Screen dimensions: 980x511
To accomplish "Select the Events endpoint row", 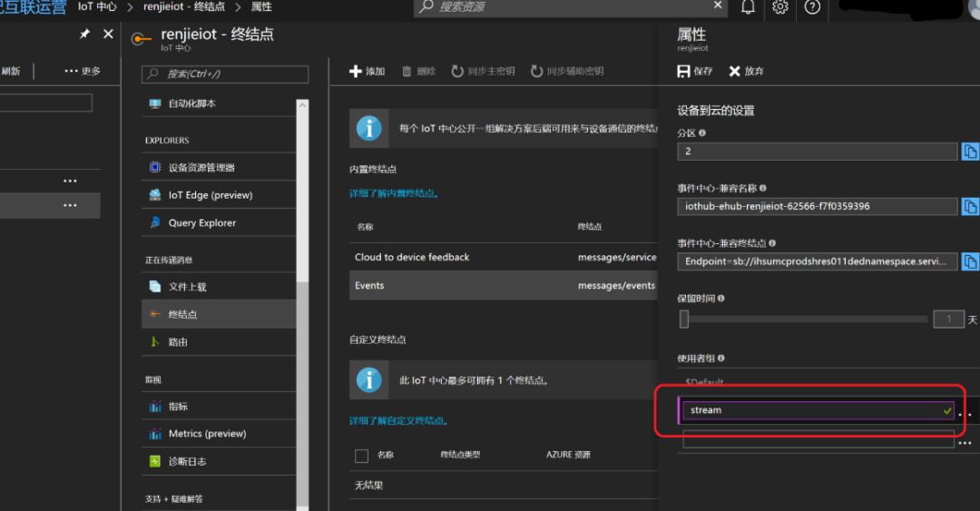I will [x=503, y=285].
